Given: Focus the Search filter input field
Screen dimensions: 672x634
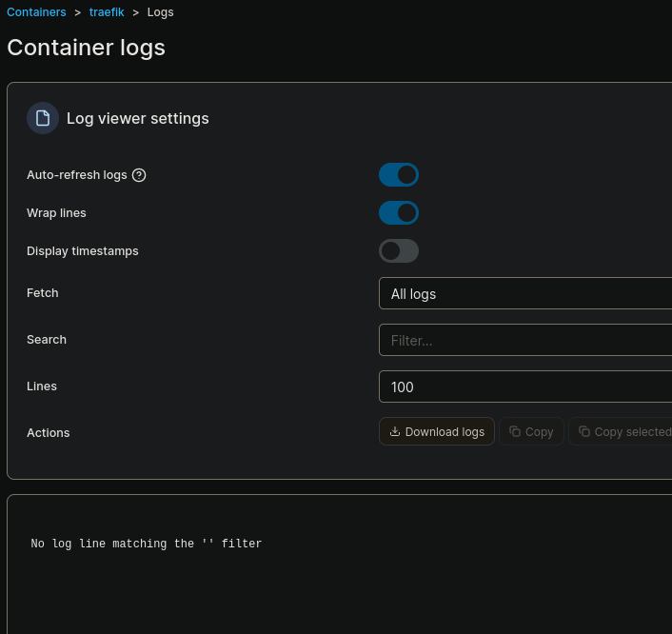Looking at the screenshot, I should (525, 340).
